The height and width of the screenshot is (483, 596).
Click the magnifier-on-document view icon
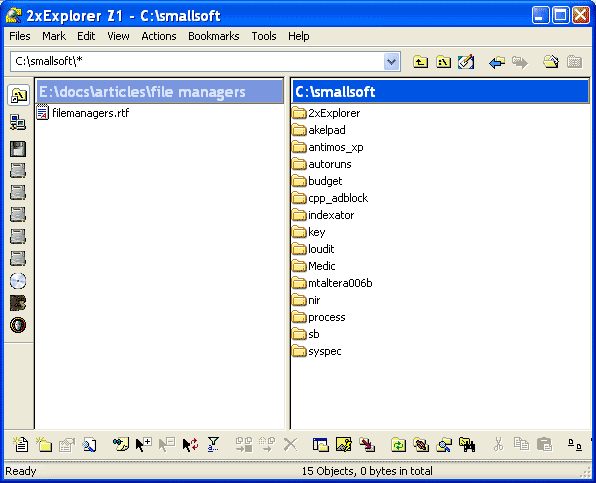[90, 445]
